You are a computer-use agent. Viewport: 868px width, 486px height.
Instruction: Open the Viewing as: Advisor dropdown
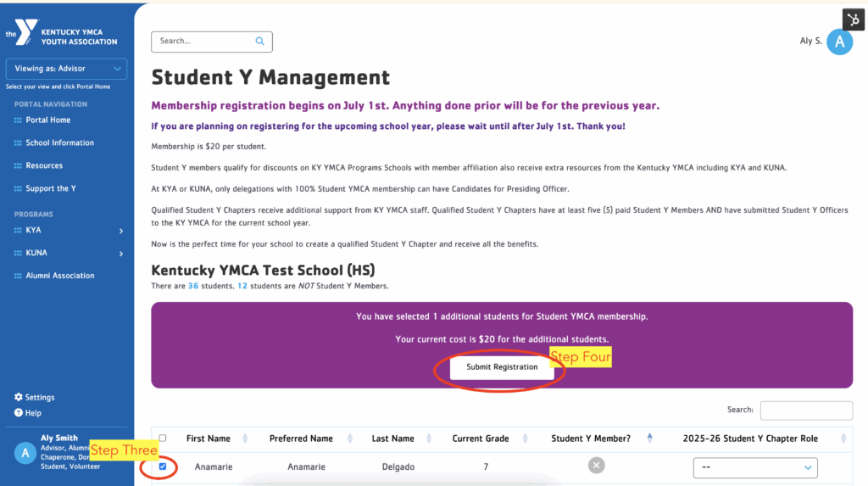pyautogui.click(x=66, y=69)
